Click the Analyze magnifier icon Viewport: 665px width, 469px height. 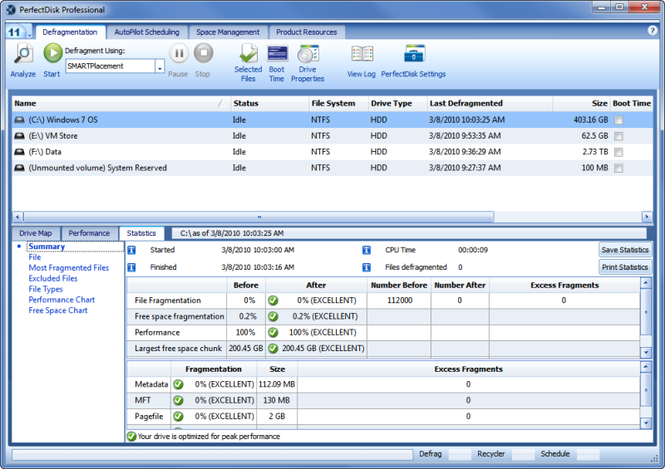(x=23, y=54)
